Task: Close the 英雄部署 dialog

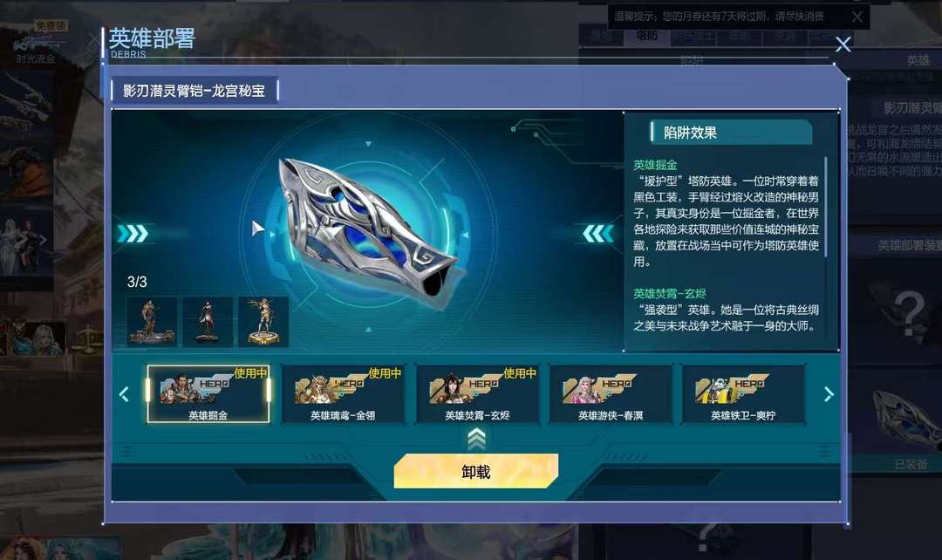Action: tap(843, 44)
